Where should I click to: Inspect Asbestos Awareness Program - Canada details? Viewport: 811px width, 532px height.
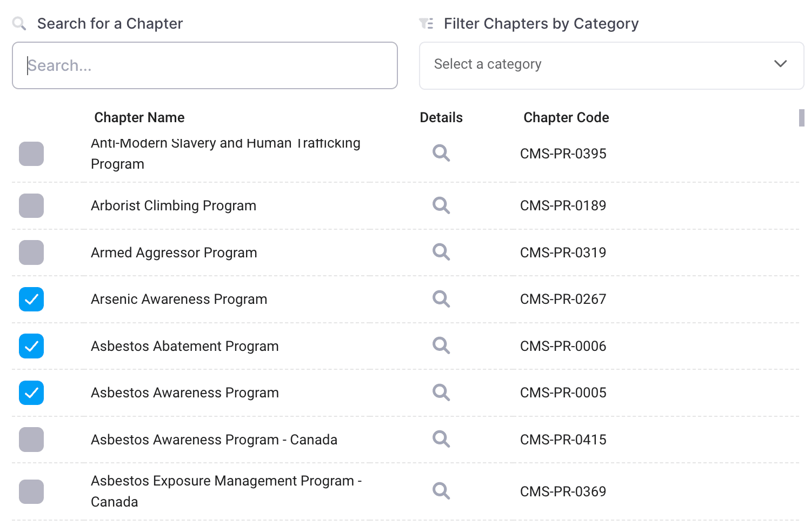[x=441, y=439]
